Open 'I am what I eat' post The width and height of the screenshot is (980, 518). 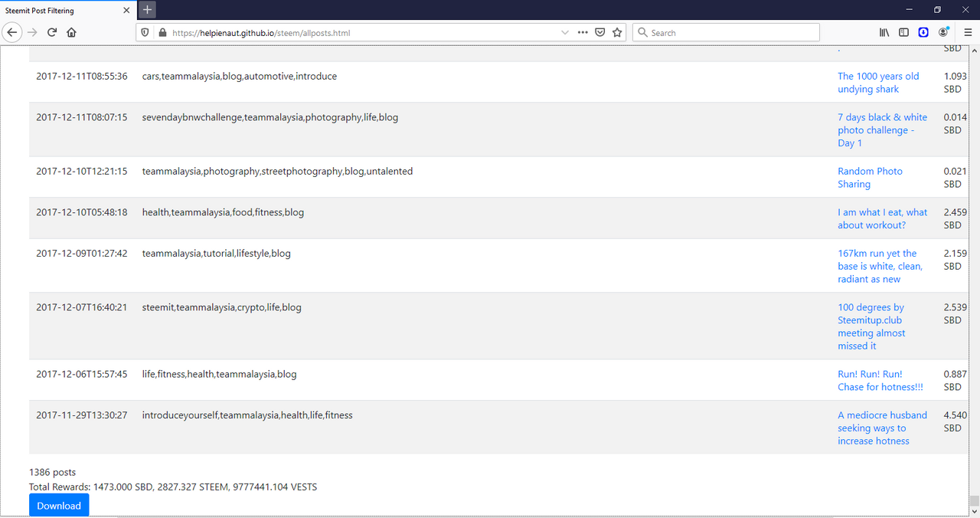point(882,218)
